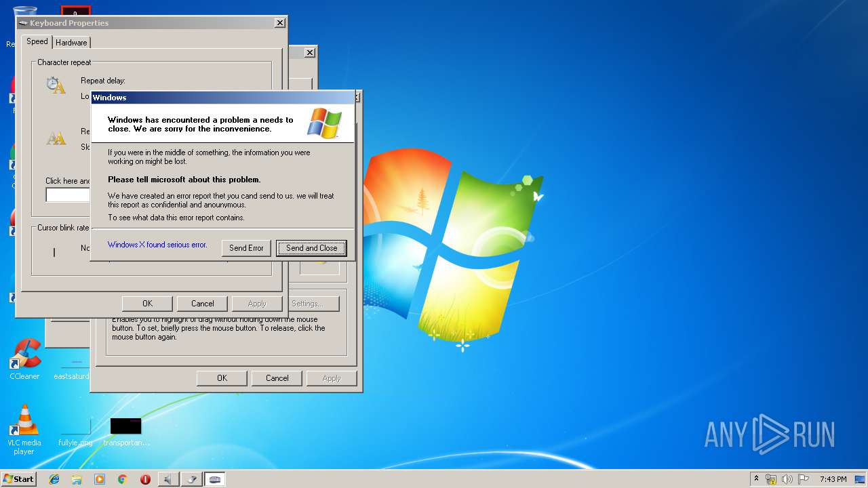The height and width of the screenshot is (488, 868).
Task: Close the Keyboard Properties window
Action: click(x=279, y=23)
